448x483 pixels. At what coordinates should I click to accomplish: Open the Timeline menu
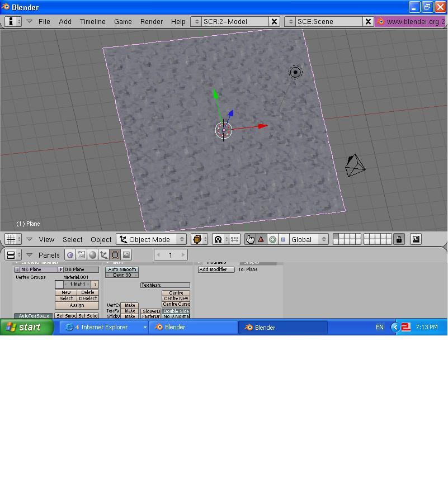[x=92, y=22]
